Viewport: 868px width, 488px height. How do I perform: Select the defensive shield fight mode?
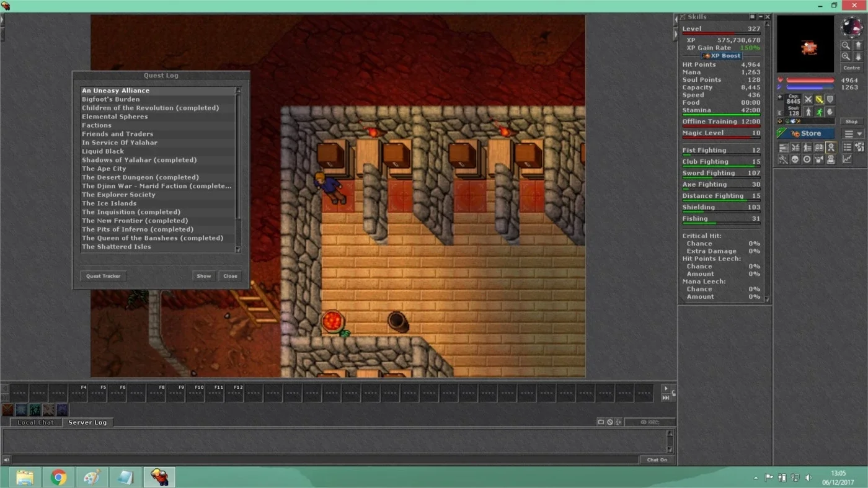pos(830,99)
